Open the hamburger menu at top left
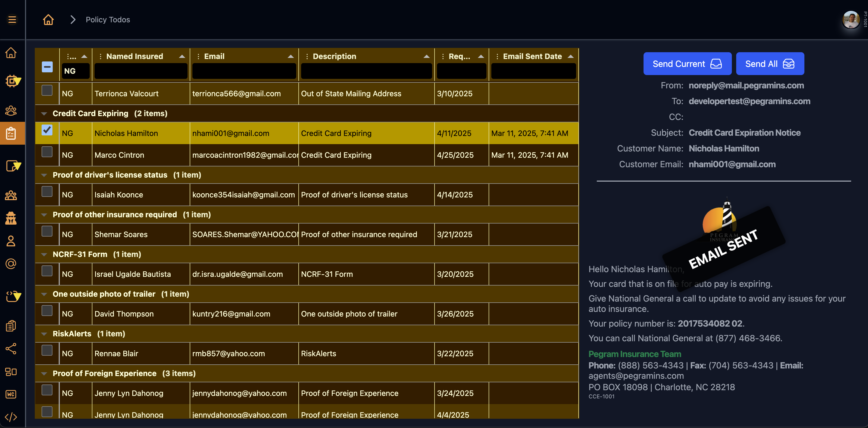 [x=12, y=20]
